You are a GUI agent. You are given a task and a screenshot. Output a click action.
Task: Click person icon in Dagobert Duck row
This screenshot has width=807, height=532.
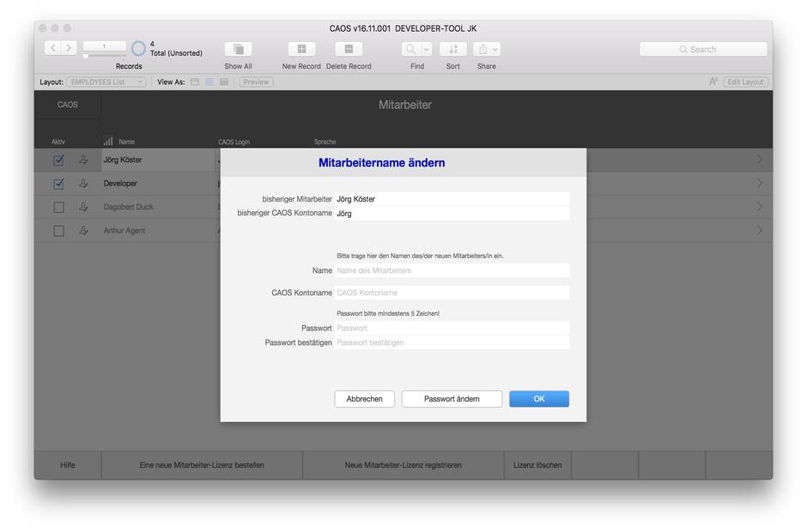[x=83, y=207]
